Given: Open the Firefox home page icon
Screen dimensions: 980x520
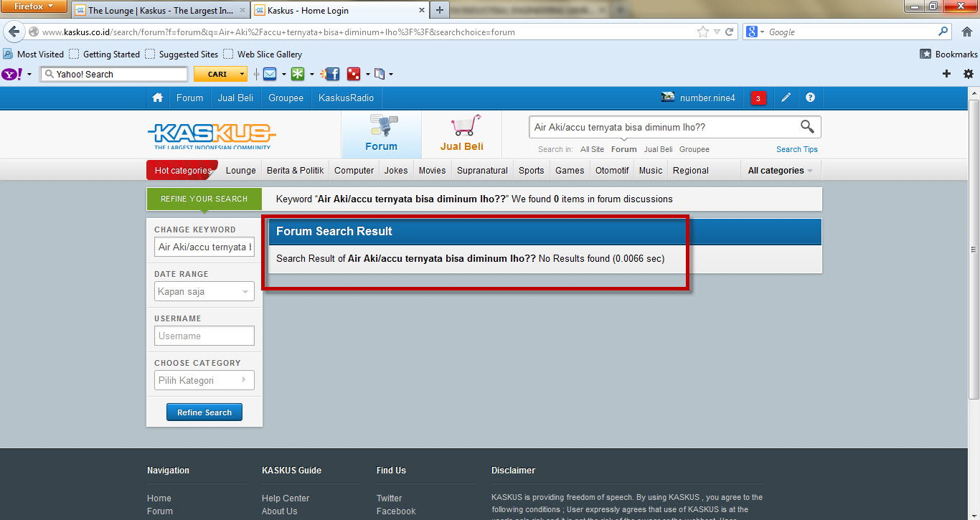Looking at the screenshot, I should coord(967,32).
